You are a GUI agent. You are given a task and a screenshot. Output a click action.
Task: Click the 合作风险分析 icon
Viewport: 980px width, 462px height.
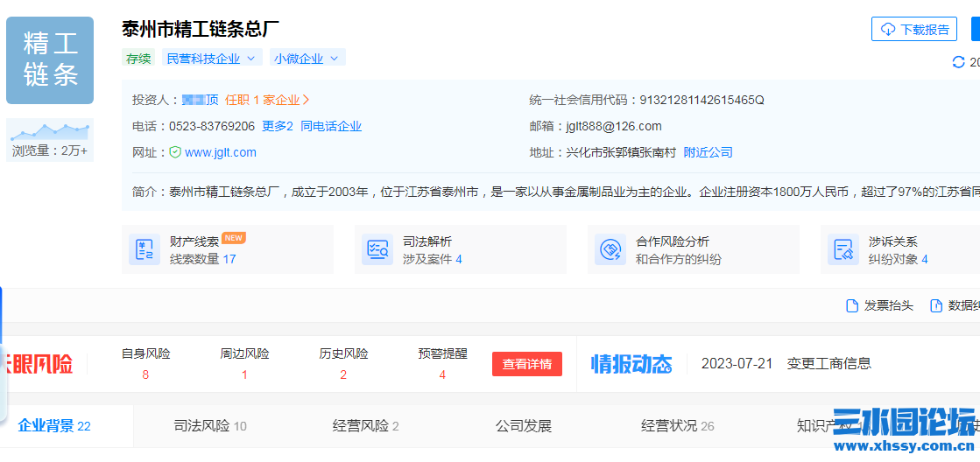click(x=610, y=249)
